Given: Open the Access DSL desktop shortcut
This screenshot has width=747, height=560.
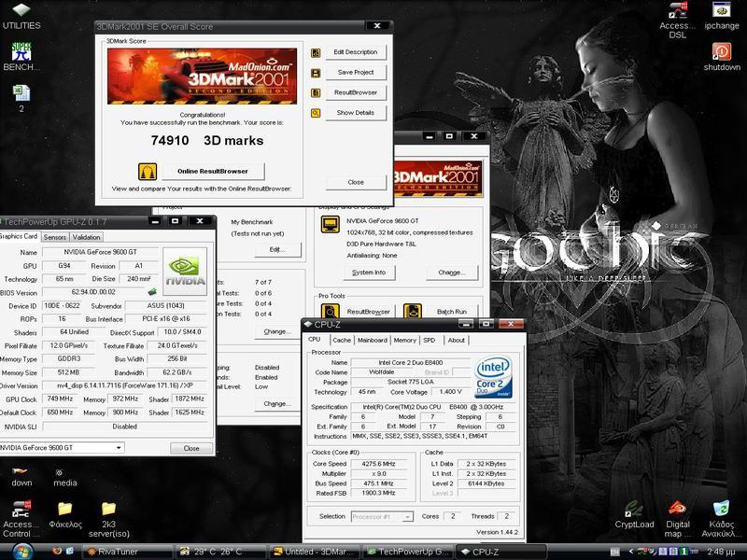Looking at the screenshot, I should pos(678,20).
